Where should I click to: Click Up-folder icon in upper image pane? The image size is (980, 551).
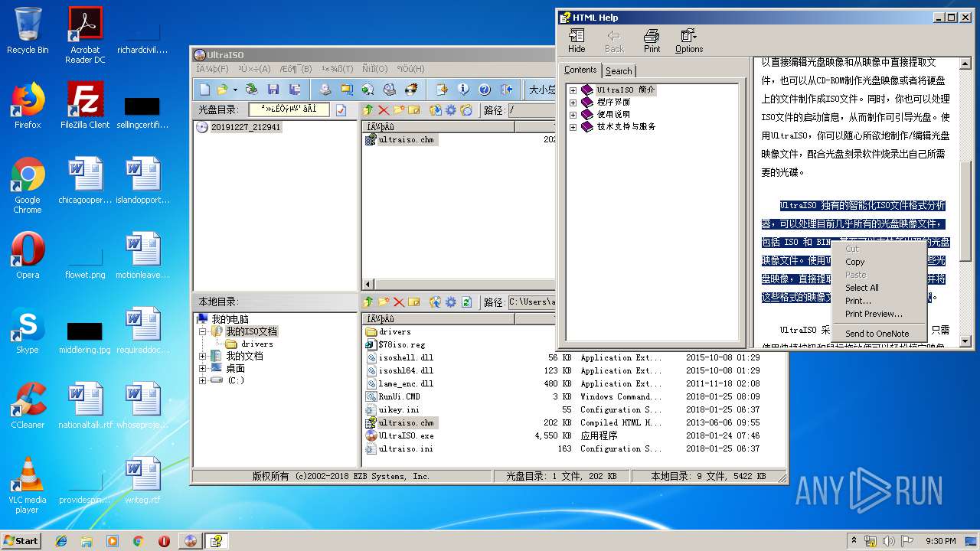(368, 110)
